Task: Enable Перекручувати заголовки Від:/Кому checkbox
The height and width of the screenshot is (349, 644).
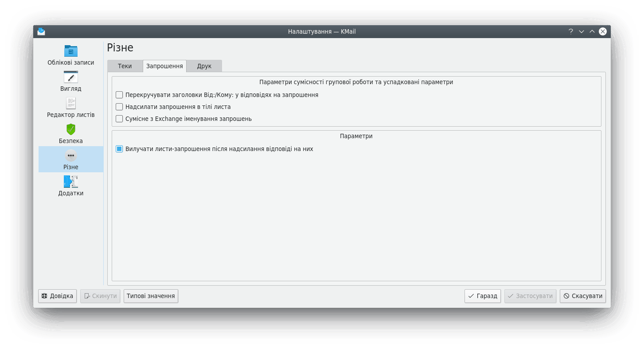Action: (x=119, y=95)
